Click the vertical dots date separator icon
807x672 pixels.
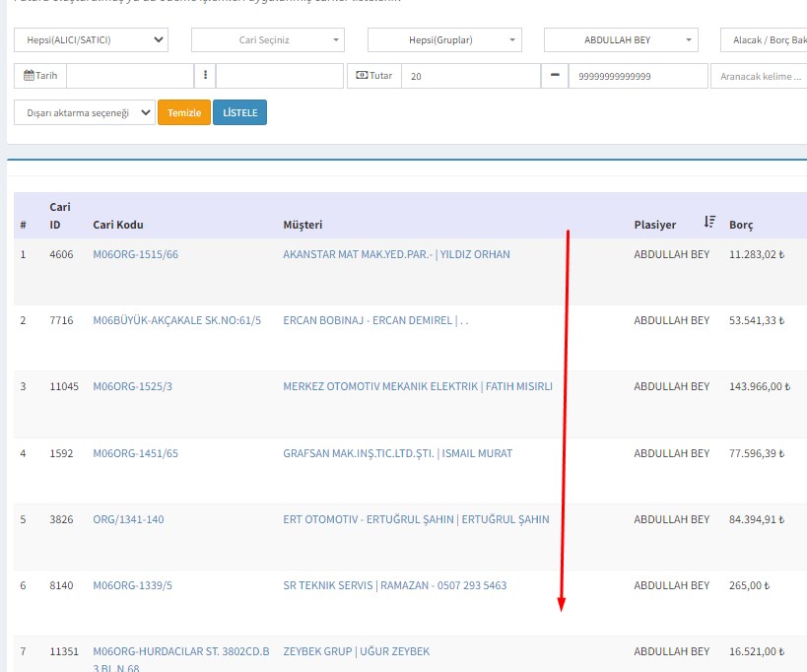click(205, 76)
